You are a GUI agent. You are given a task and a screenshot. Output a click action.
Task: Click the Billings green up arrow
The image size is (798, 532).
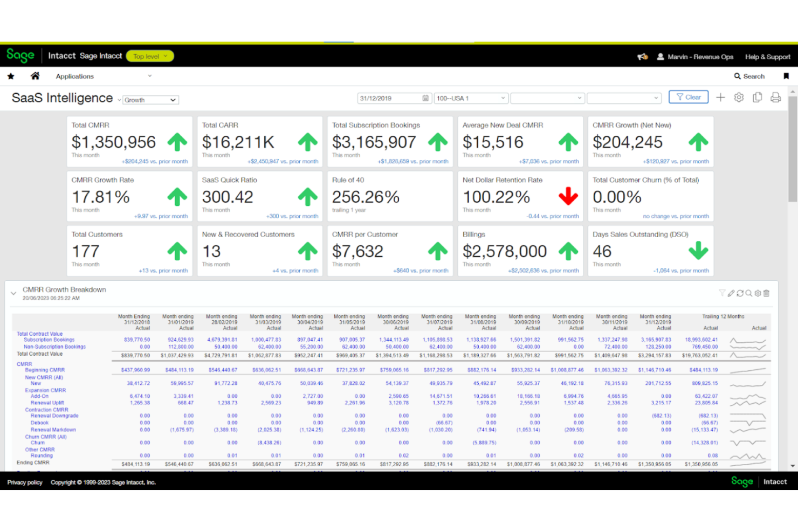tap(568, 251)
